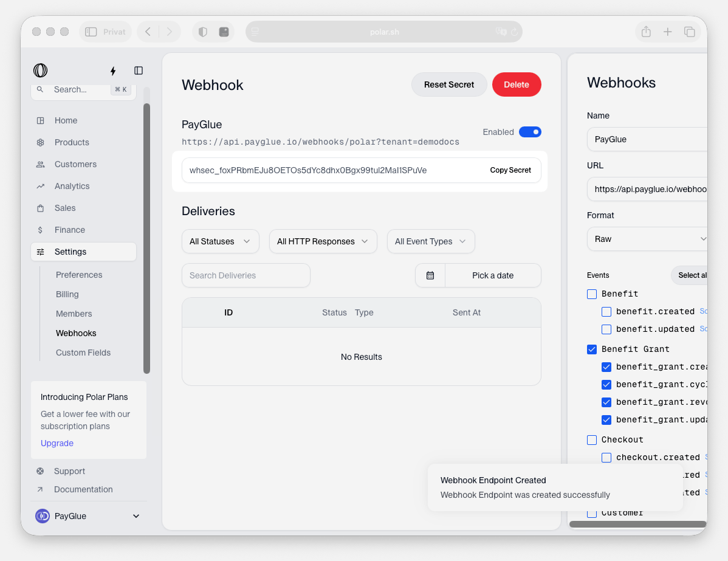Screen dimensions: 728x561
Task: Open the Safari Share icon
Action: pos(647,32)
